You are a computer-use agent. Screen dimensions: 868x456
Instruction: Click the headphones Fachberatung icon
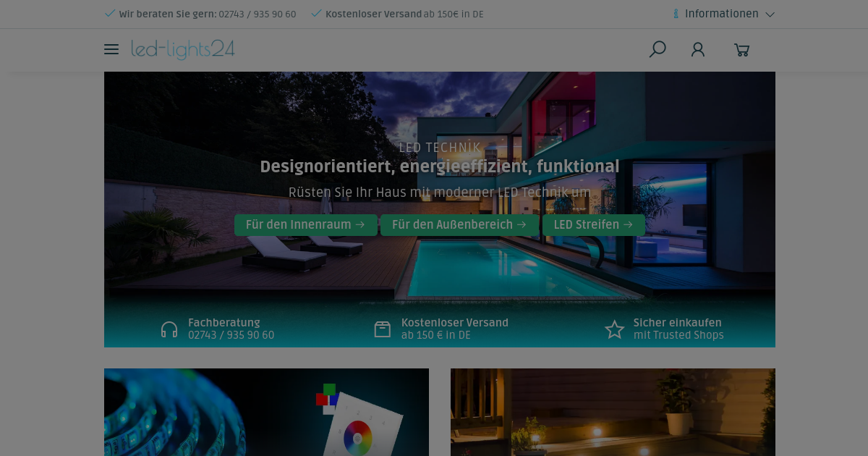click(169, 329)
